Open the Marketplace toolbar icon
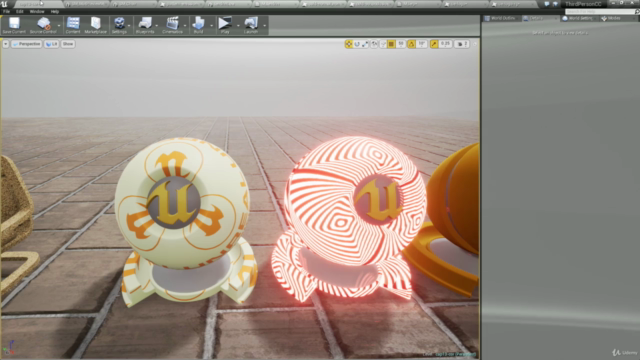 click(x=96, y=23)
